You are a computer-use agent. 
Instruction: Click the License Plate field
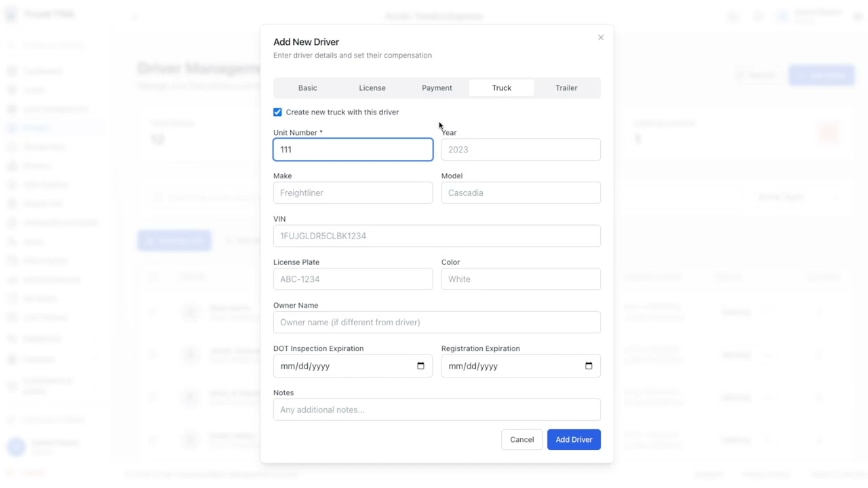tap(353, 279)
